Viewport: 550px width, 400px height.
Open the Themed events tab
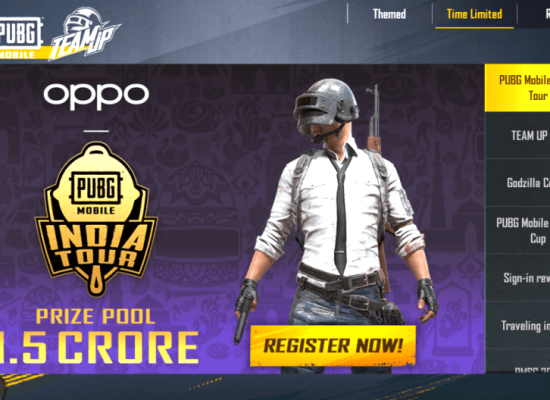click(x=389, y=14)
